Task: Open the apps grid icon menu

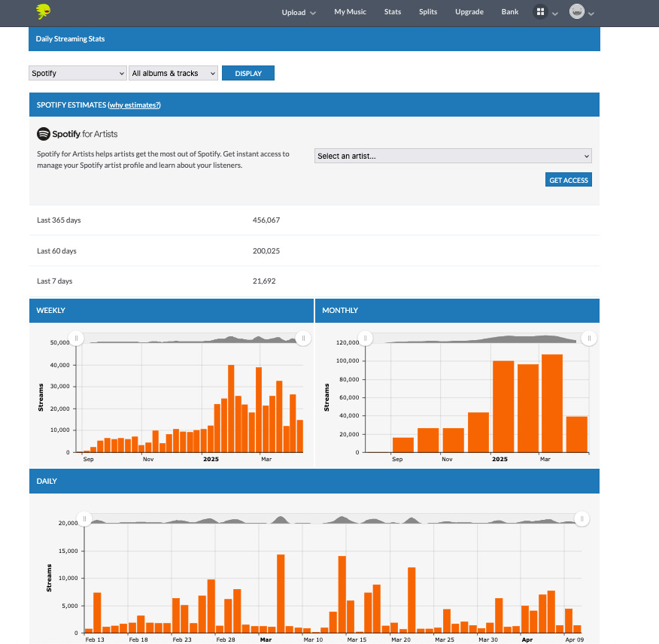Action: [540, 12]
